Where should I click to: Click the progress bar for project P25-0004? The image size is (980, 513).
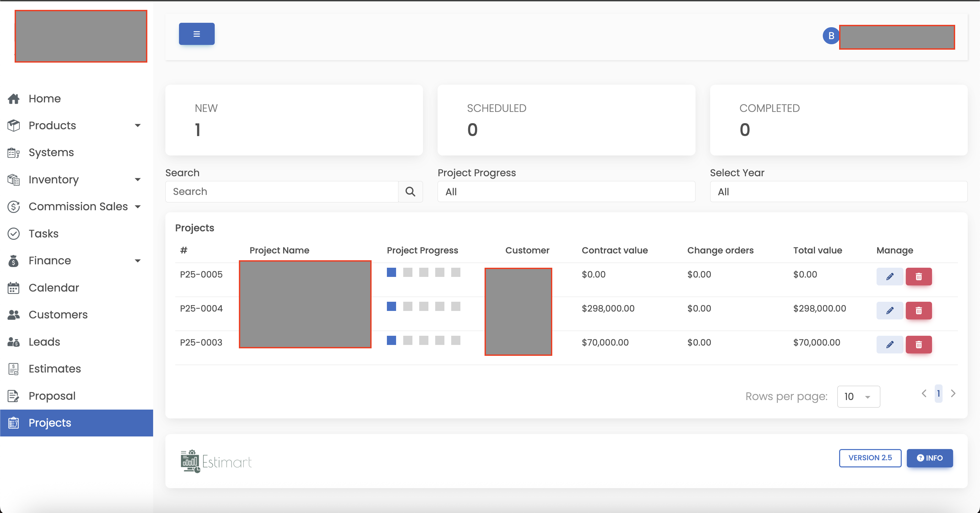pyautogui.click(x=423, y=307)
